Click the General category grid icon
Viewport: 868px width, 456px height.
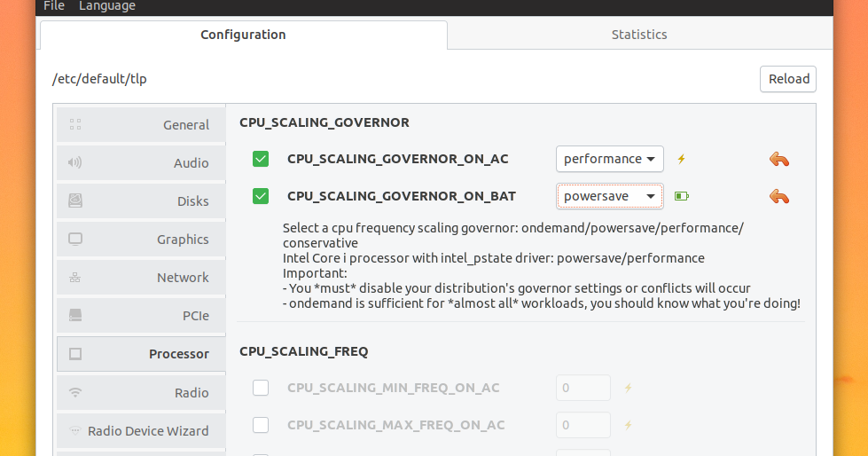tap(75, 124)
